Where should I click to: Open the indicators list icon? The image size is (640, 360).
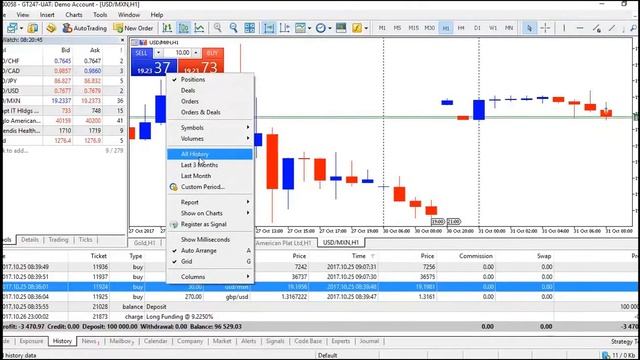tap(300, 28)
